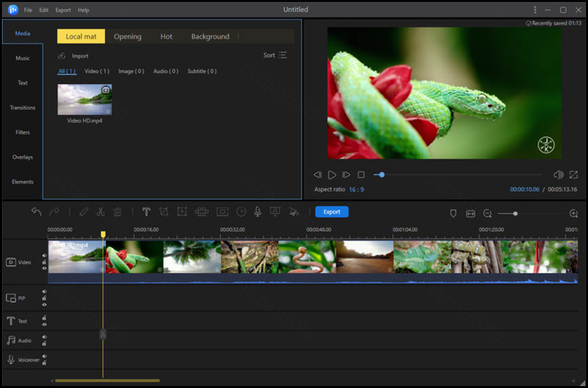The image size is (588, 388).
Task: Open the Transitions sidebar panel
Action: coord(23,107)
